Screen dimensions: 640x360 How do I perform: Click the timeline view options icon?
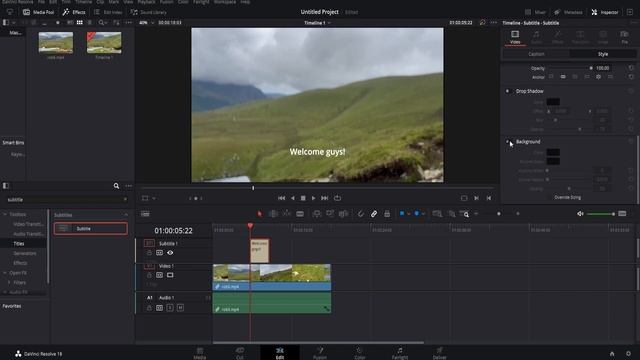[145, 214]
